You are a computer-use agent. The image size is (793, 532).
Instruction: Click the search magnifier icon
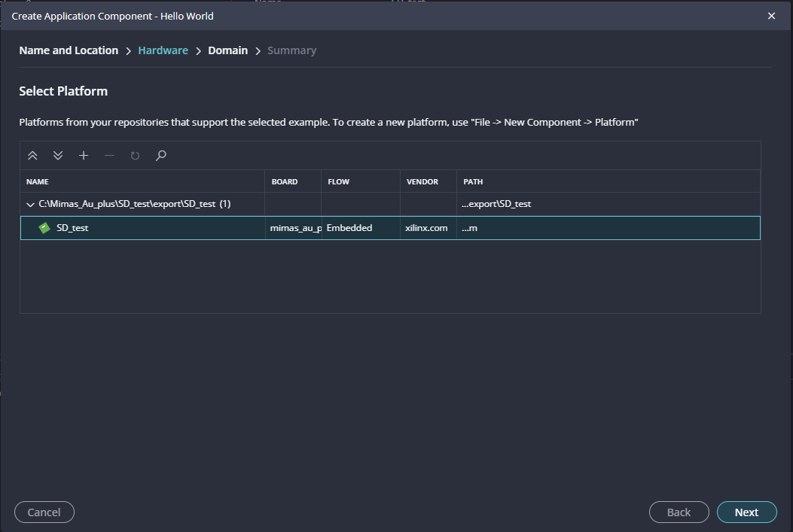160,156
